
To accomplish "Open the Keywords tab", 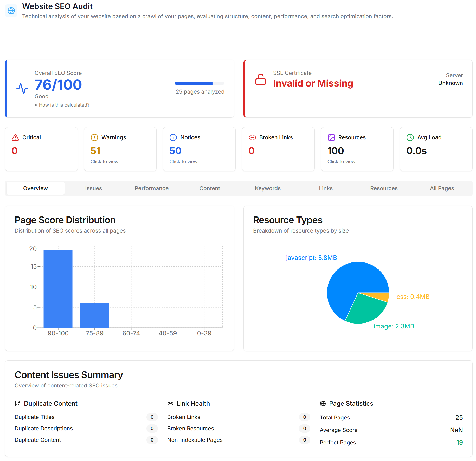I will pos(268,188).
